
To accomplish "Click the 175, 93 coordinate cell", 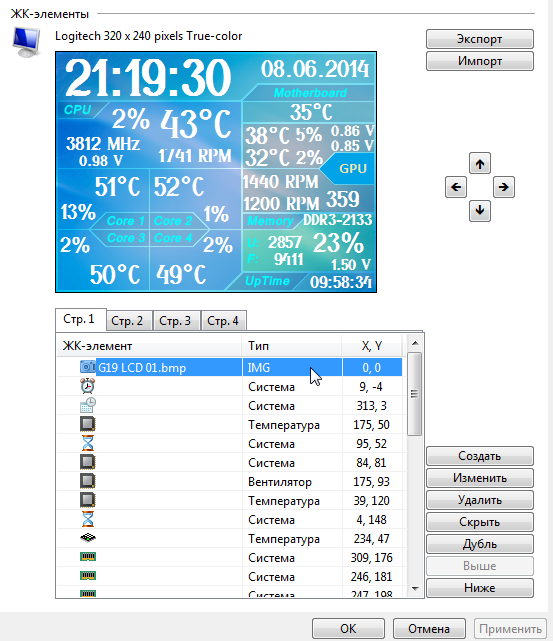I will [x=372, y=482].
